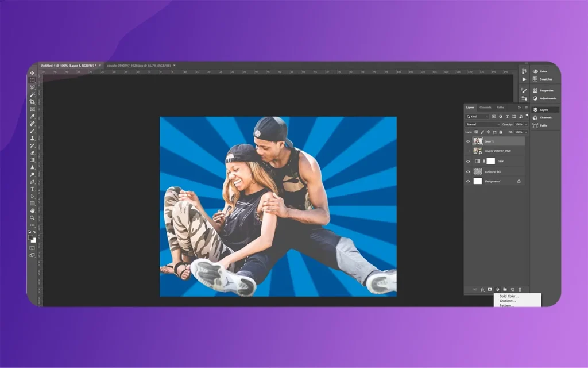Pick the Eraser tool
The height and width of the screenshot is (368, 588).
tap(32, 152)
